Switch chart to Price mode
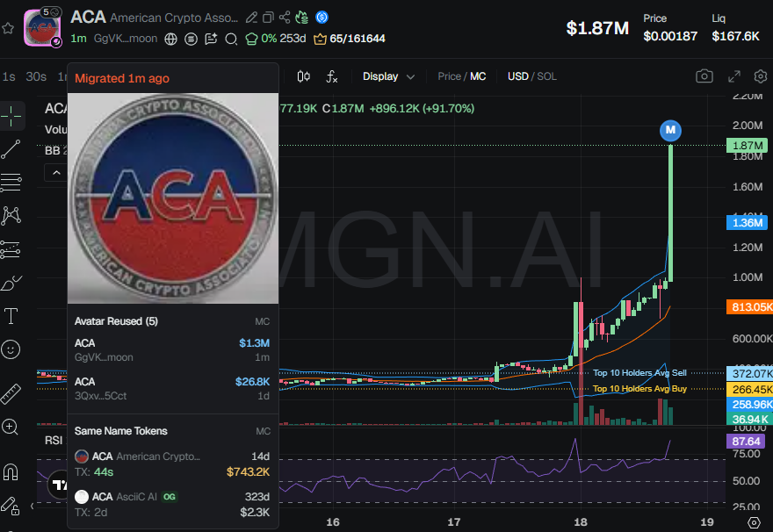This screenshot has width=773, height=532. pos(449,76)
